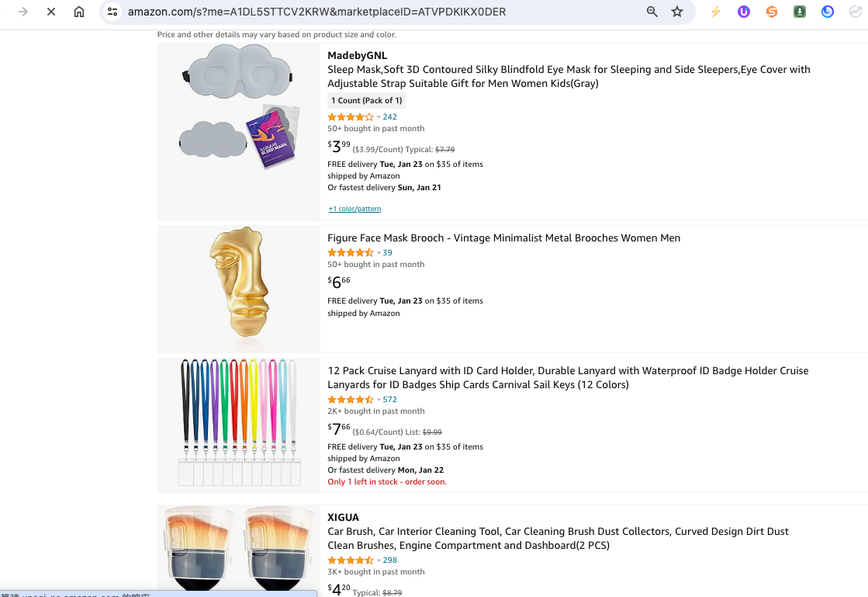Stop page loading with the X button
Image resolution: width=868 pixels, height=597 pixels.
point(51,12)
